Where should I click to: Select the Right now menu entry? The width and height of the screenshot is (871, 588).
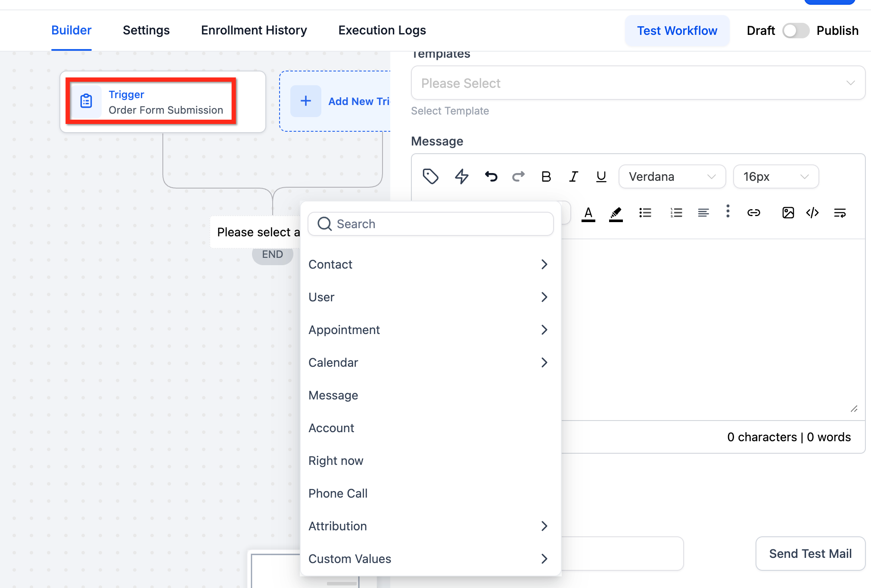click(x=336, y=461)
